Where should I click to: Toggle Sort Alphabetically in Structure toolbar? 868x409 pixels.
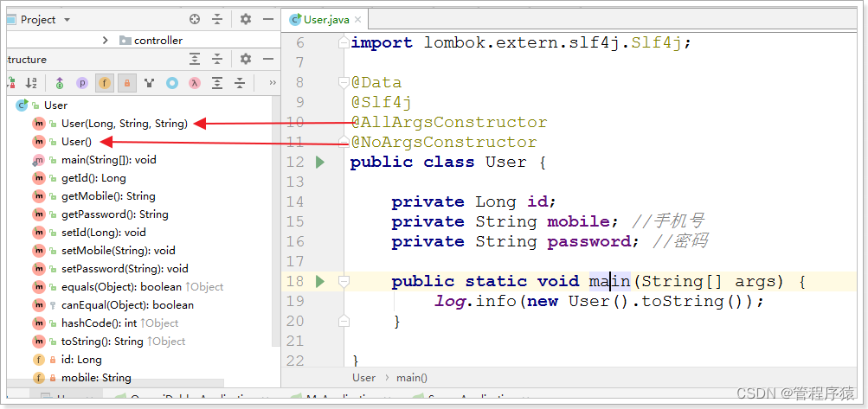tap(31, 83)
